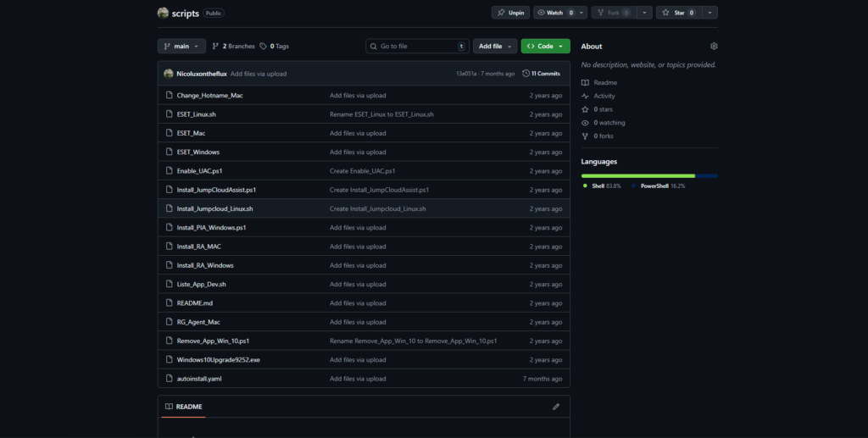Image resolution: width=868 pixels, height=438 pixels.
Task: Open the scripts repository name link
Action: point(186,14)
